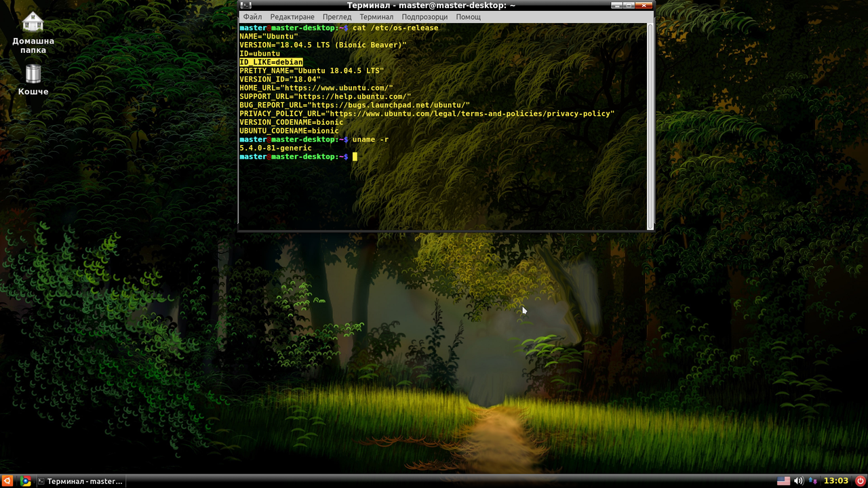This screenshot has height=488, width=868.
Task: Click the BUG_REPORT_URL launchpad line
Action: 355,105
